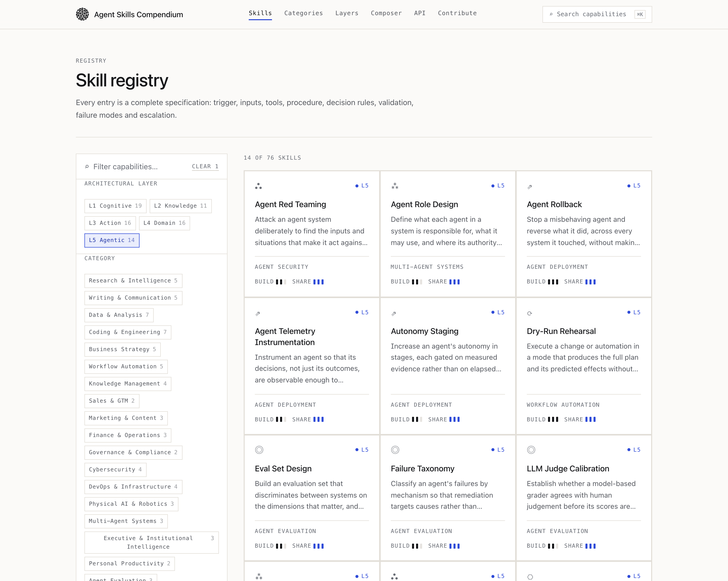728x581 pixels.
Task: Toggle Workflow Automation category filter
Action: coord(126,367)
